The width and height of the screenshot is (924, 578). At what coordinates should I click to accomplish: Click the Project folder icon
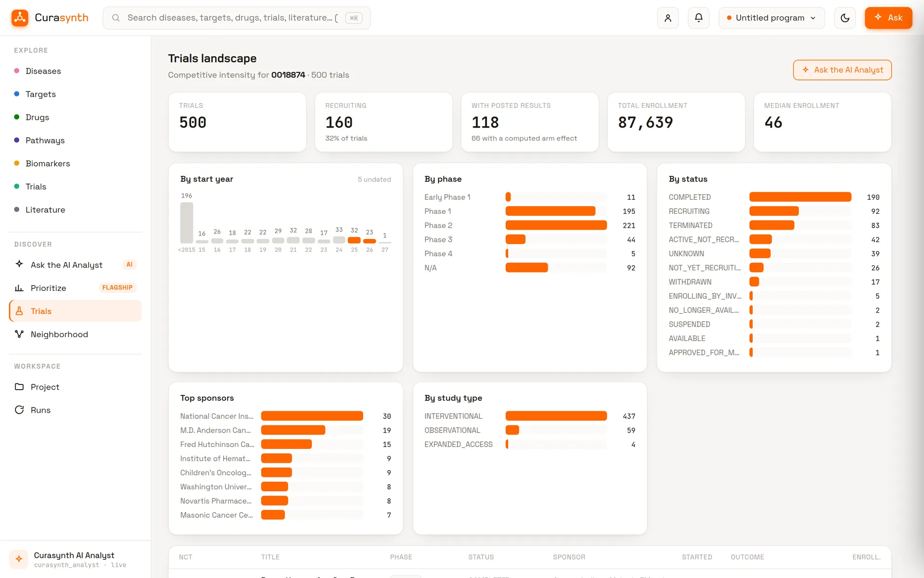[19, 386]
